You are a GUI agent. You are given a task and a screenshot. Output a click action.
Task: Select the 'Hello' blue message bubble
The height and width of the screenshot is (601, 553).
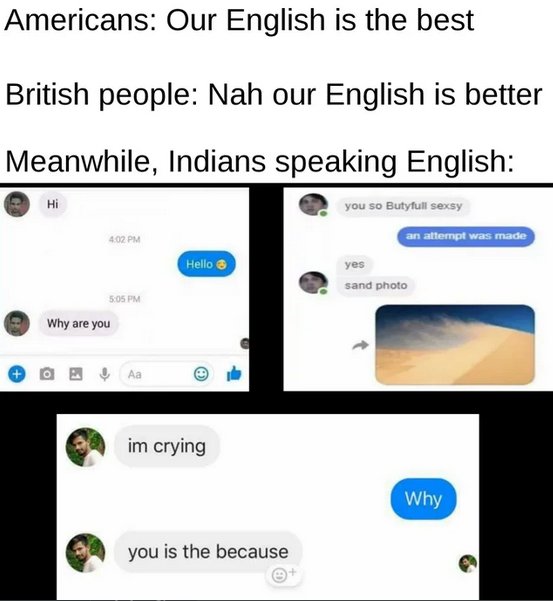pyautogui.click(x=206, y=264)
